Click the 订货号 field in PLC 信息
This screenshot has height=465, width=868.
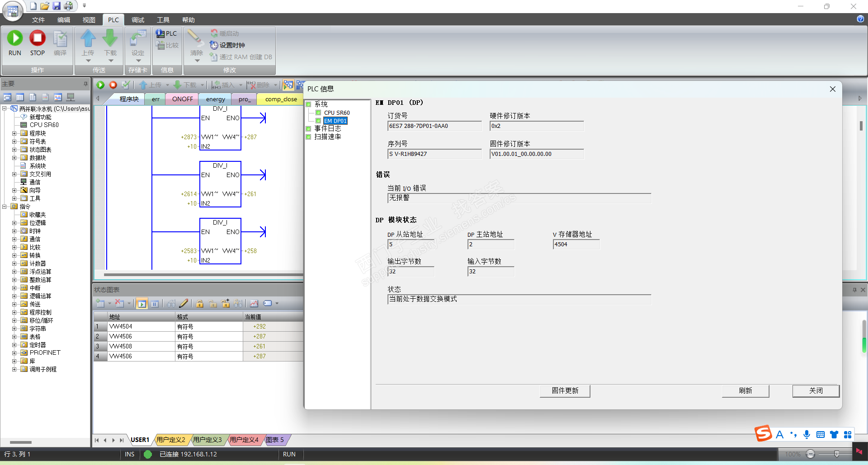click(x=434, y=126)
